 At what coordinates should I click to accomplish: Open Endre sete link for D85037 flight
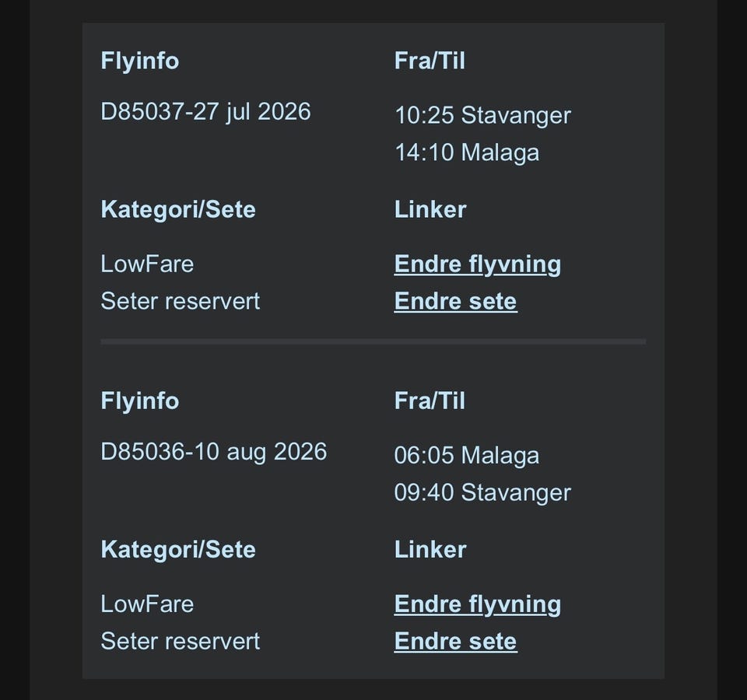[455, 301]
